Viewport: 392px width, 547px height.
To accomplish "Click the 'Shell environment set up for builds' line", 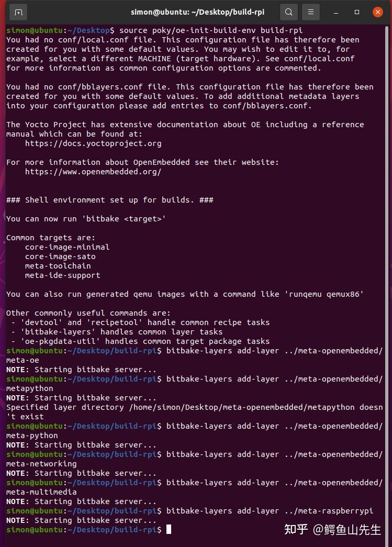I will click(110, 200).
